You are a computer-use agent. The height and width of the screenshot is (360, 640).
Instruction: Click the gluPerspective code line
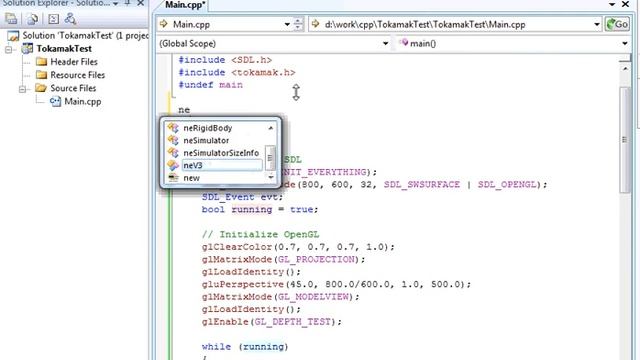pyautogui.click(x=336, y=284)
